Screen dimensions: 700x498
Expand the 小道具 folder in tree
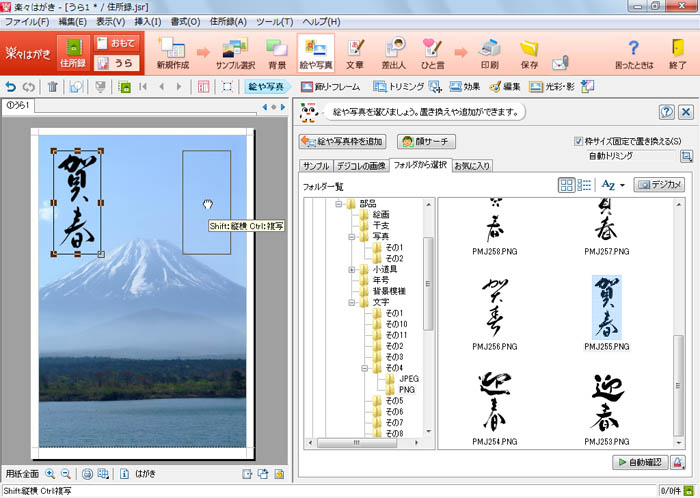click(350, 269)
